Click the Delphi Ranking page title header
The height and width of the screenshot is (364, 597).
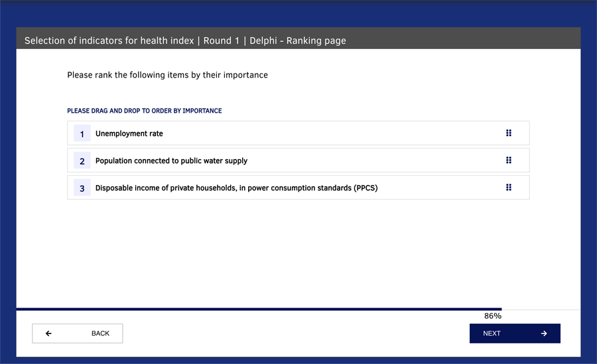[185, 40]
